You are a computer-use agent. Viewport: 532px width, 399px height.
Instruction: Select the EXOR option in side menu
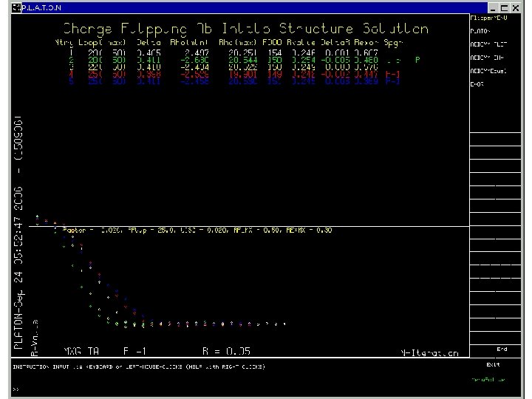(477, 84)
